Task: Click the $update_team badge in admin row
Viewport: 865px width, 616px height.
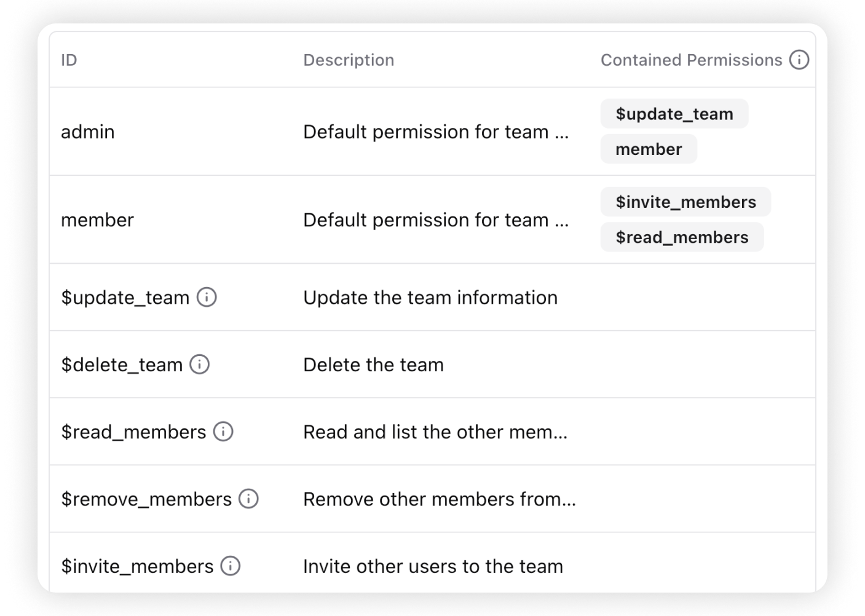Action: pyautogui.click(x=674, y=114)
